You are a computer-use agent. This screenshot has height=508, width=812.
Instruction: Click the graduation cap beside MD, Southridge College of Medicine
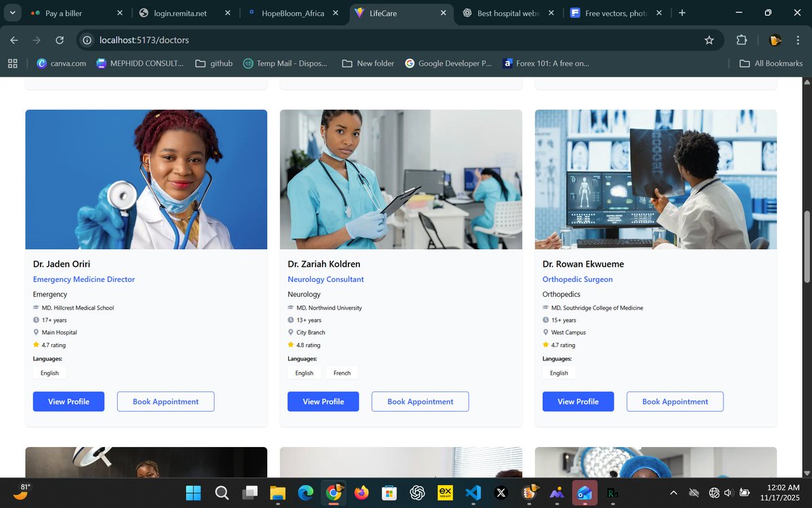pyautogui.click(x=545, y=308)
